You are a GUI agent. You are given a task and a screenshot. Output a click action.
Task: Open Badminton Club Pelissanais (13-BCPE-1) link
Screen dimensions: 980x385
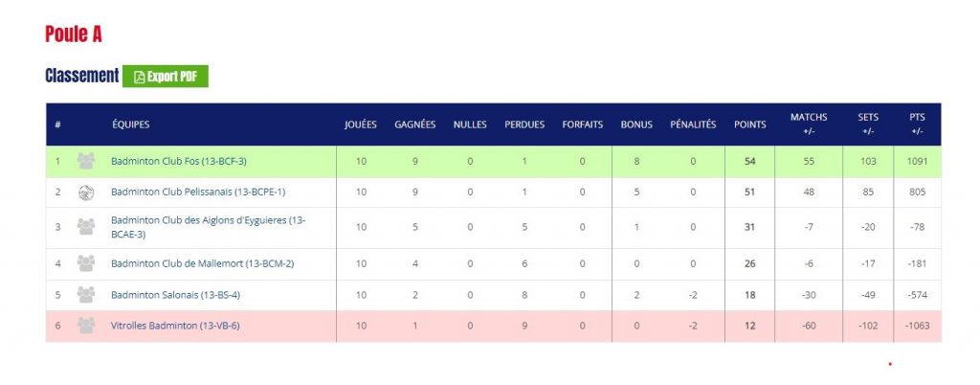pos(198,192)
